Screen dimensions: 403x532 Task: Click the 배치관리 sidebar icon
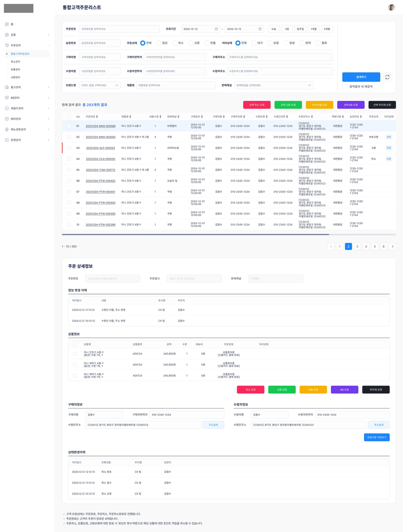click(x=7, y=119)
